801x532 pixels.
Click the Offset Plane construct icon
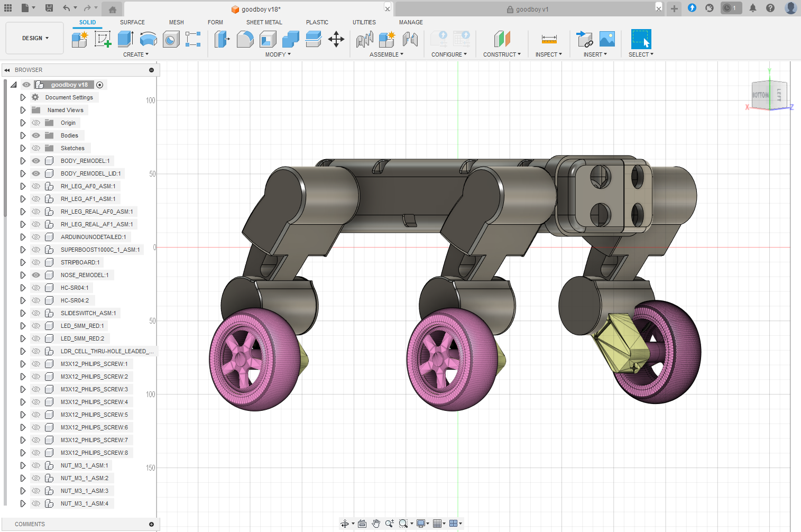point(502,39)
